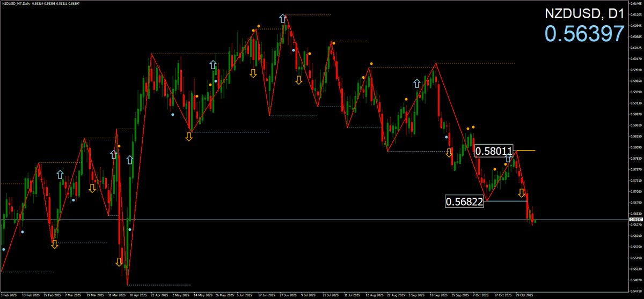Click the 0.61465 price axis label
644x299 pixels.
click(636, 3)
